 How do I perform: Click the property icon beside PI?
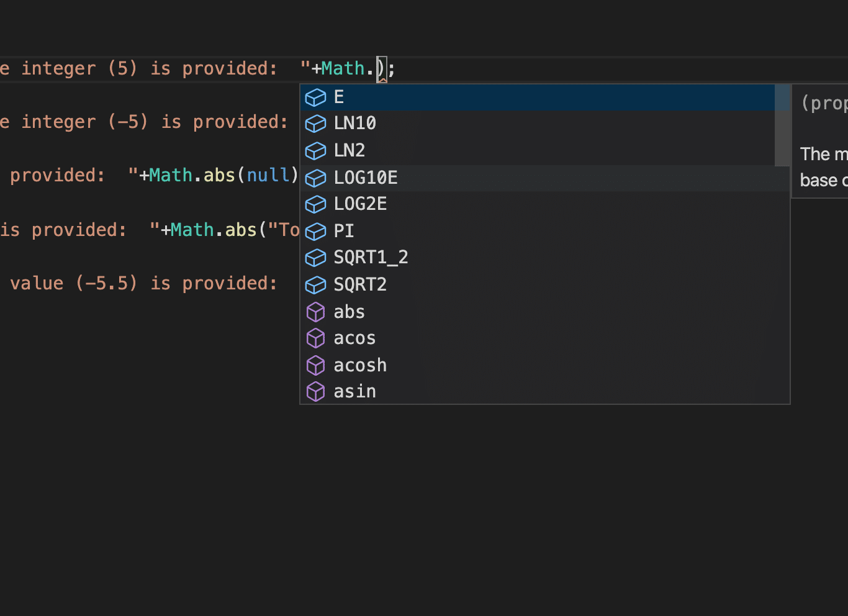[316, 232]
